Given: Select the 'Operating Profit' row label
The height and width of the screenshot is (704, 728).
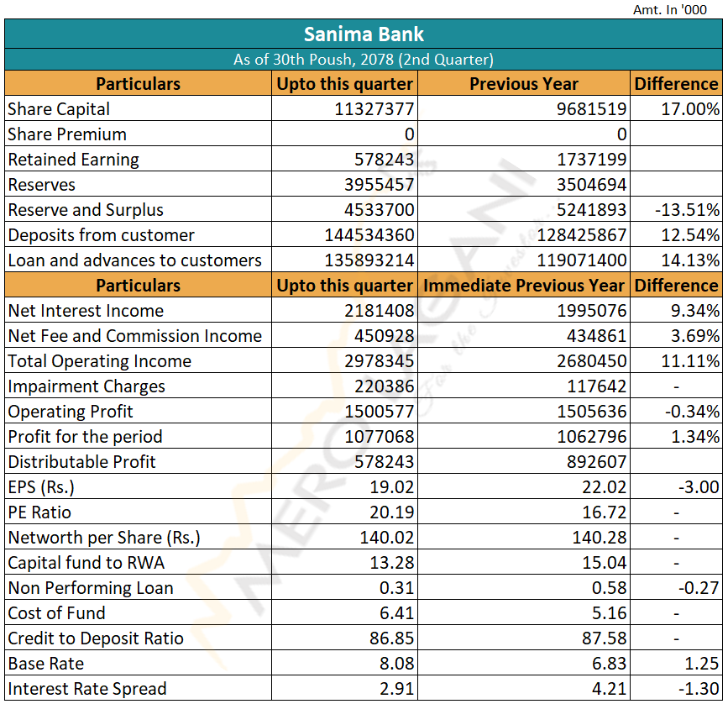Looking at the screenshot, I should (71, 412).
